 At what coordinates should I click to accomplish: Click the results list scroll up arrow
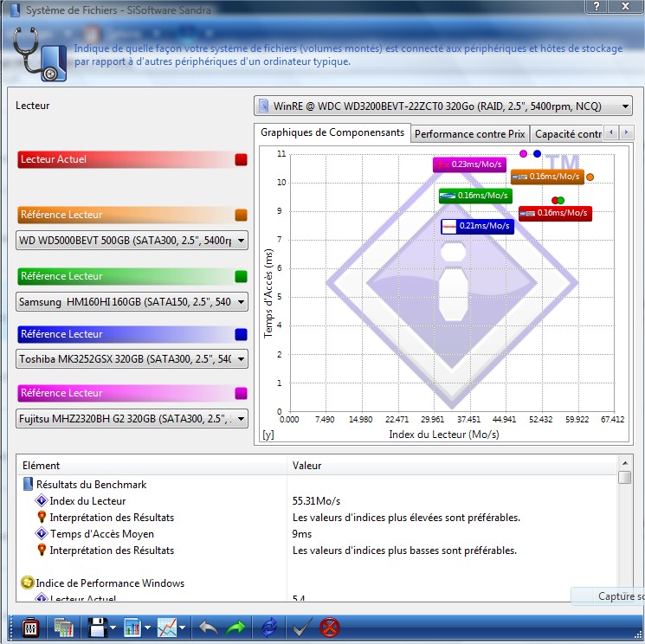(625, 463)
